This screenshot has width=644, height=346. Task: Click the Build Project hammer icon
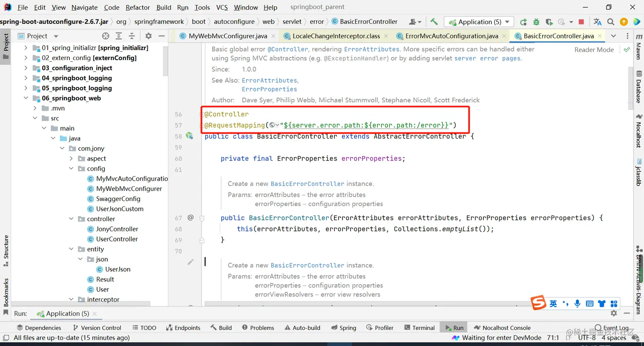434,22
